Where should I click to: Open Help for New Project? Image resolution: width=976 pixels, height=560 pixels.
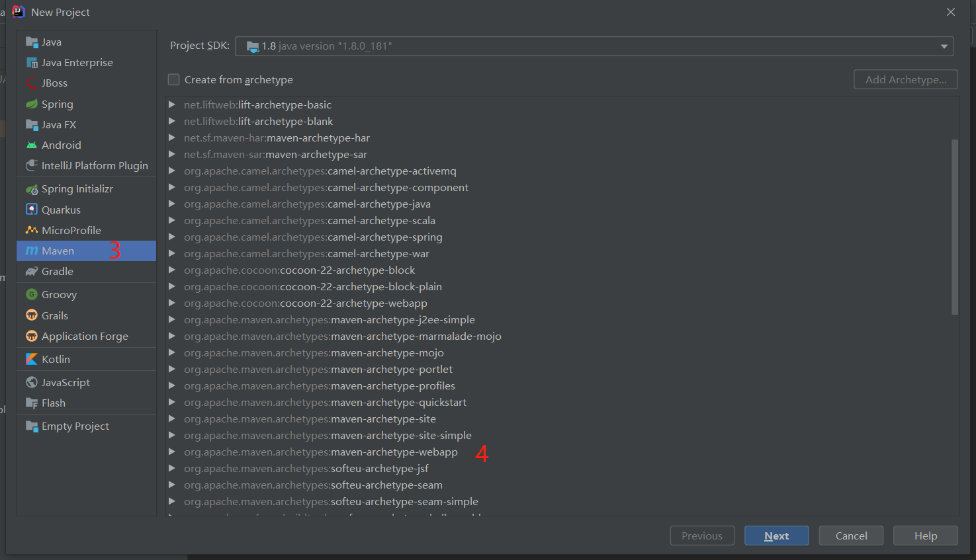[x=925, y=536]
